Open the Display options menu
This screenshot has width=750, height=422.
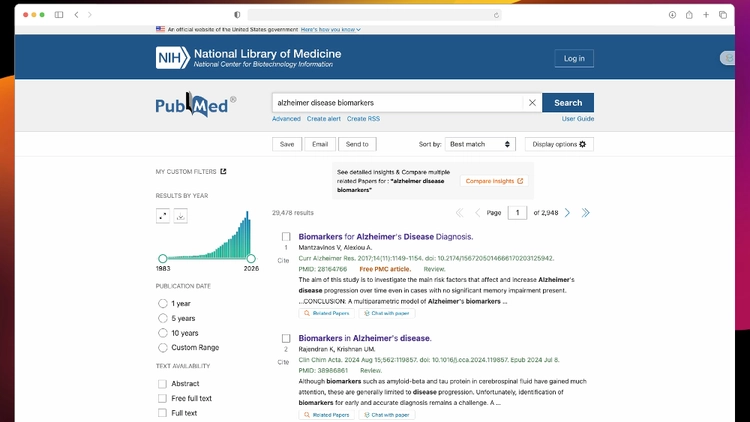tap(559, 144)
